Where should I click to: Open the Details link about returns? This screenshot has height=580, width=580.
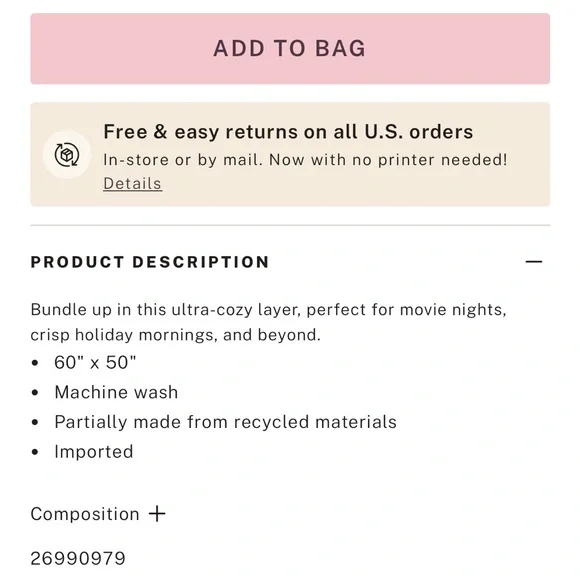[132, 183]
